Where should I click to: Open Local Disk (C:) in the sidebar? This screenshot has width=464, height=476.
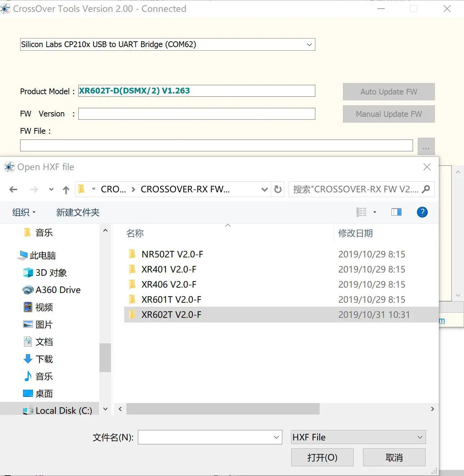click(x=64, y=411)
